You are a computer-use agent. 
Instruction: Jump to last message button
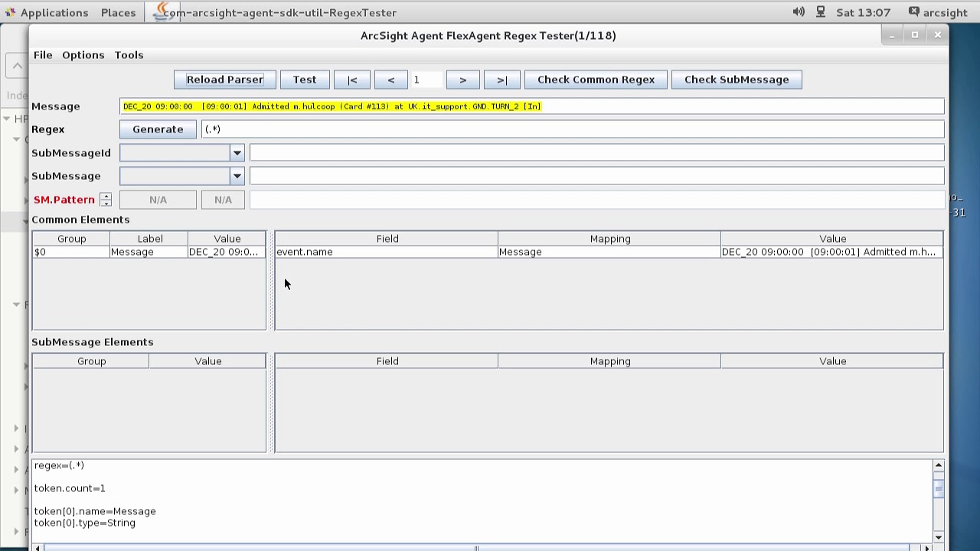pyautogui.click(x=501, y=80)
